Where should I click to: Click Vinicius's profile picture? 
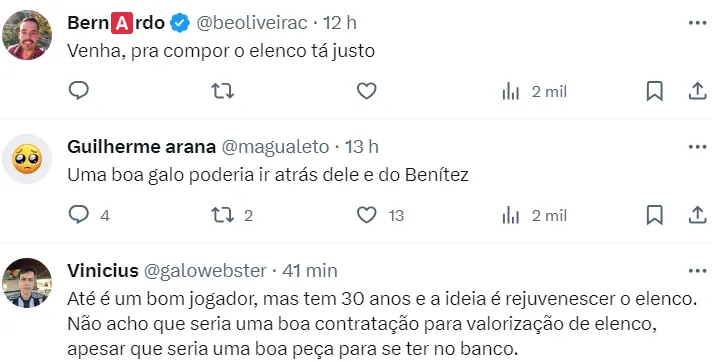click(27, 283)
